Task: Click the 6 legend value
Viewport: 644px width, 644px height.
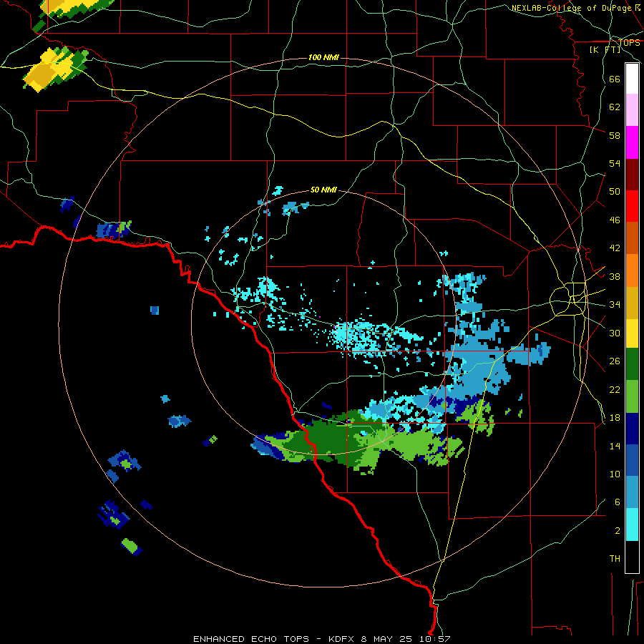Action: tap(618, 502)
